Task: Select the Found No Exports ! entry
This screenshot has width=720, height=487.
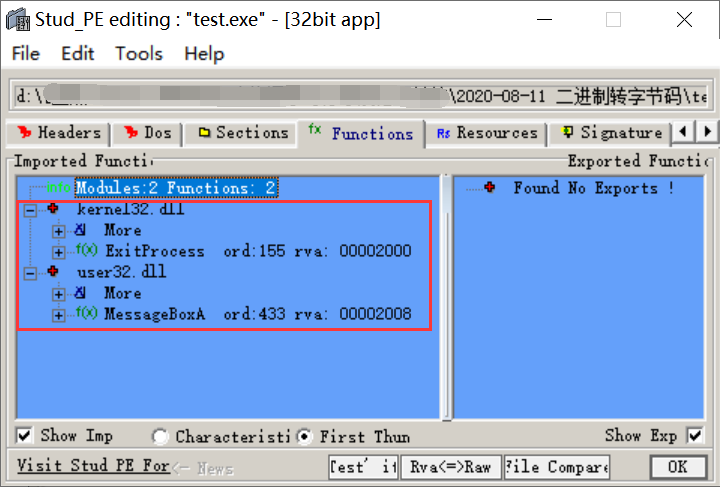Action: tap(594, 188)
